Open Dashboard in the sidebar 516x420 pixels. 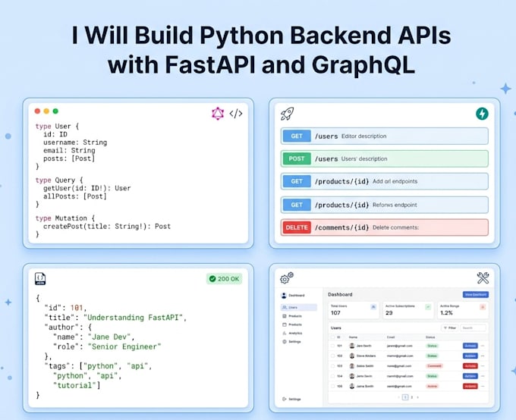[293, 296]
